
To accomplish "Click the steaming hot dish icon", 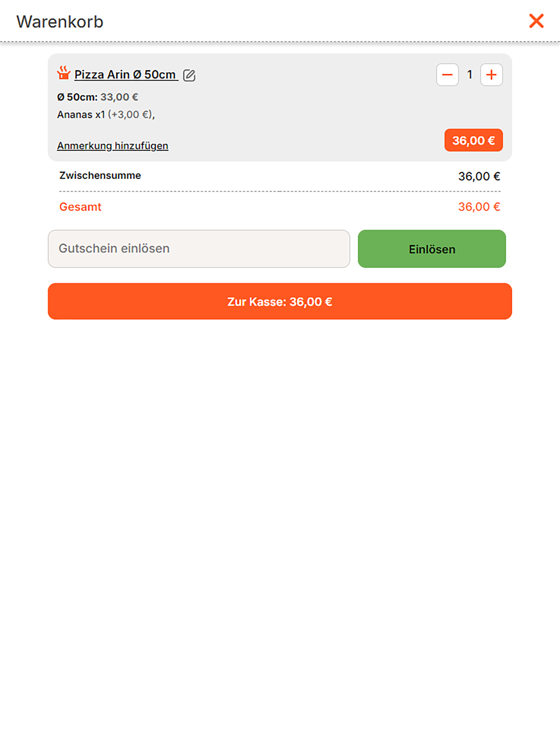I will (63, 73).
